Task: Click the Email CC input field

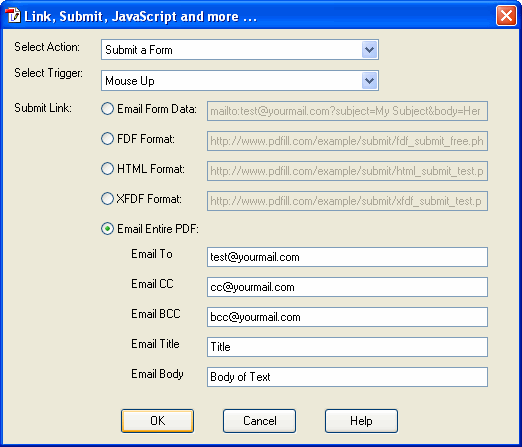Action: pos(347,287)
